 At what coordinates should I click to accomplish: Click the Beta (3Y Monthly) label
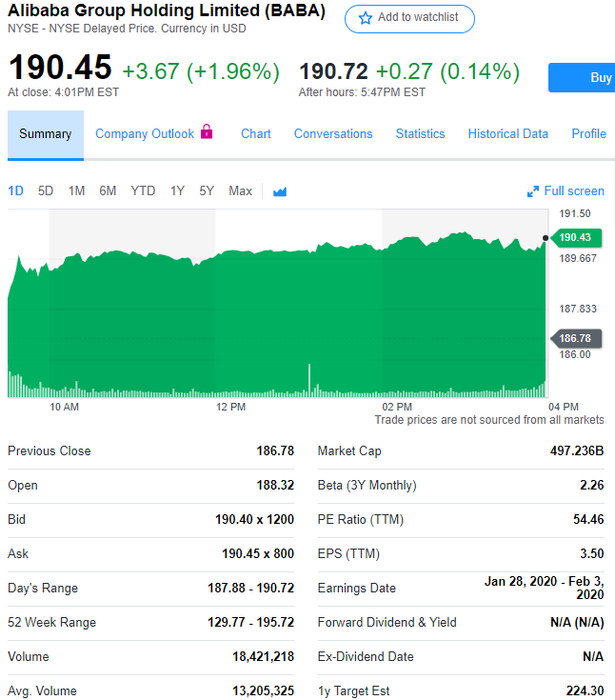pyautogui.click(x=367, y=486)
